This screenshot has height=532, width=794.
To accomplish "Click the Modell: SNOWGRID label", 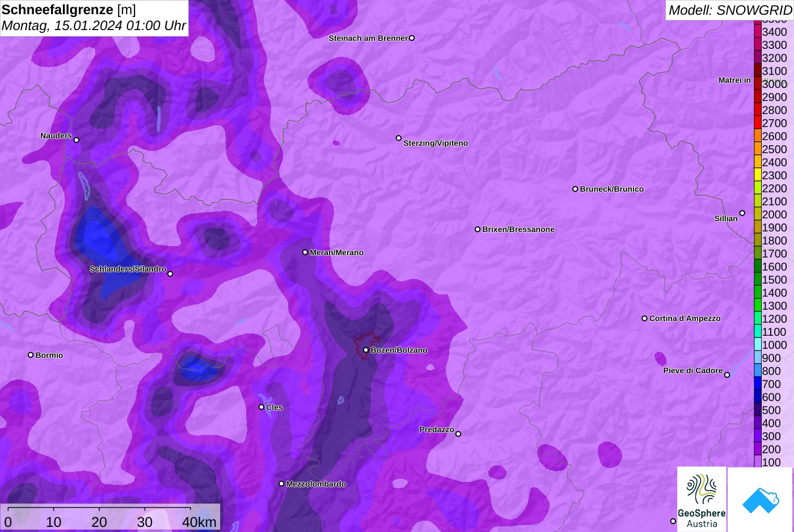I will tap(730, 10).
